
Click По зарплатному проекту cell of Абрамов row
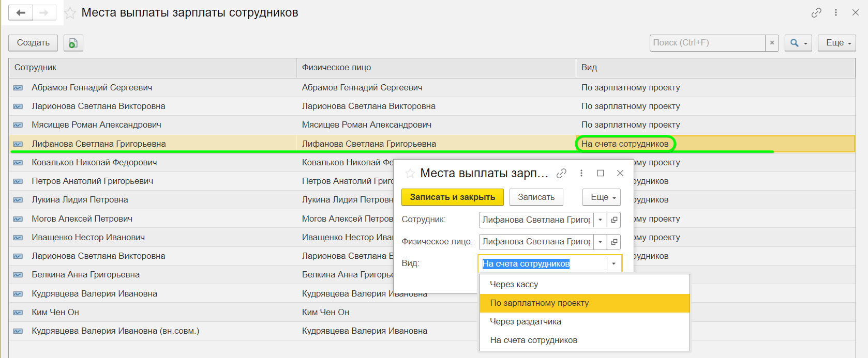coord(631,88)
